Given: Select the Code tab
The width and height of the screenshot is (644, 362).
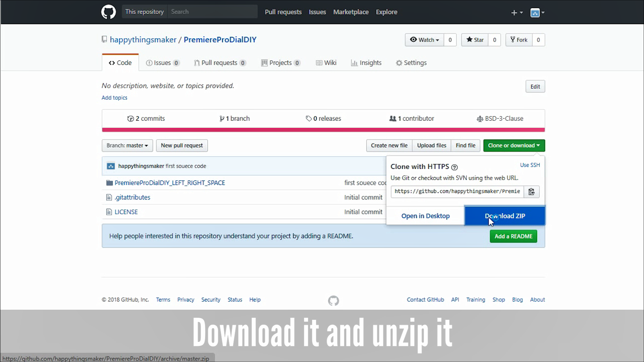Looking at the screenshot, I should (120, 63).
